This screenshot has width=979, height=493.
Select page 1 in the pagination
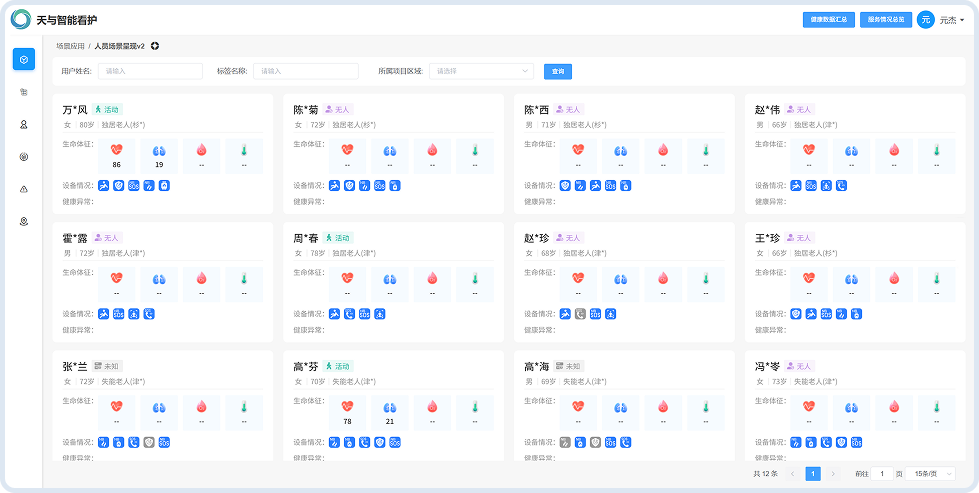point(813,474)
